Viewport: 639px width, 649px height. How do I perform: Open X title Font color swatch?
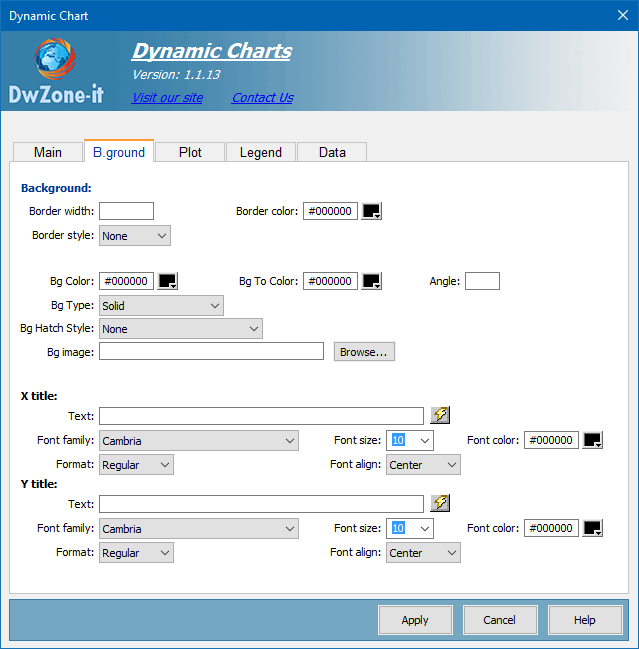593,441
